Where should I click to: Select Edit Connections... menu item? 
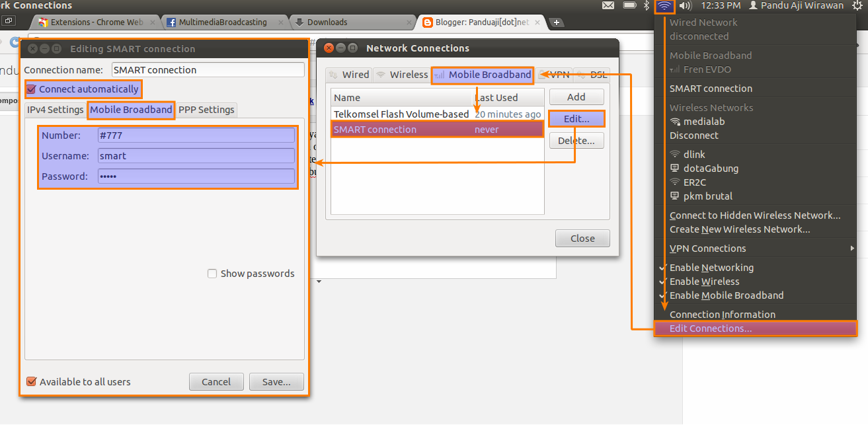(x=755, y=328)
